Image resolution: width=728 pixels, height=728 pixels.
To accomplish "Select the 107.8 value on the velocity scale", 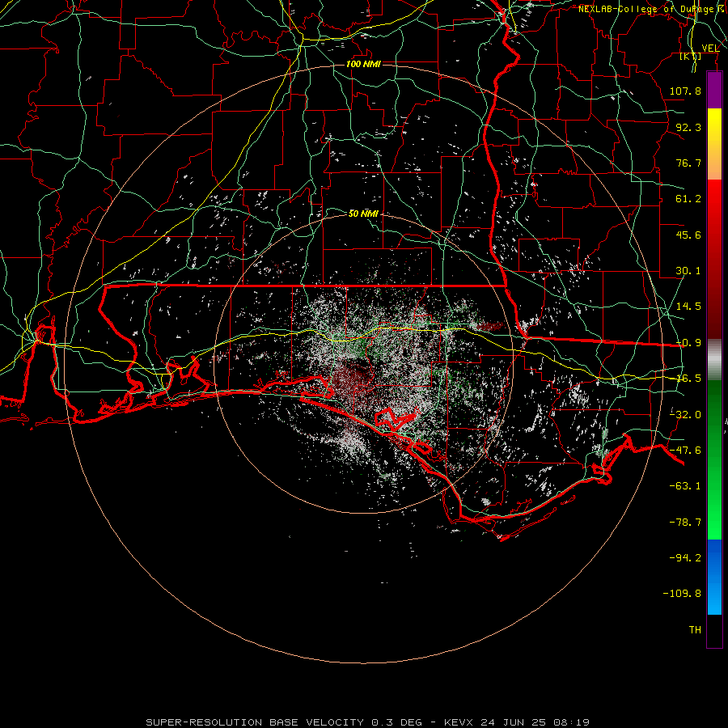I will click(x=685, y=91).
